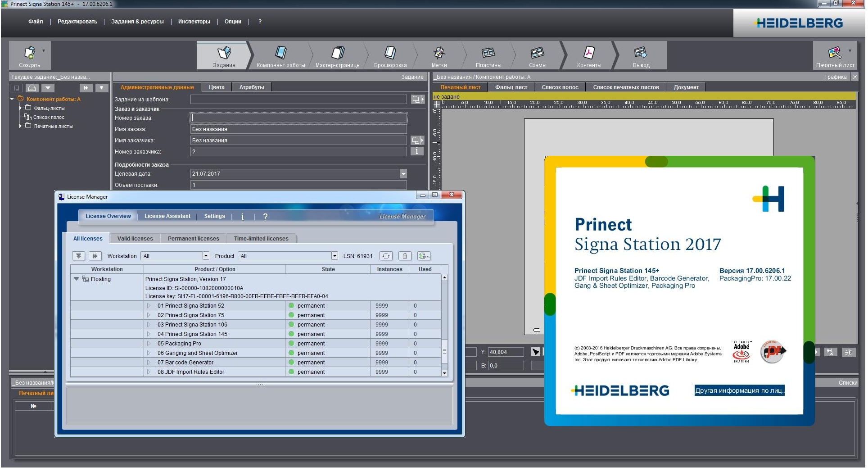Open the Settings tab in License Manager

pos(214,217)
